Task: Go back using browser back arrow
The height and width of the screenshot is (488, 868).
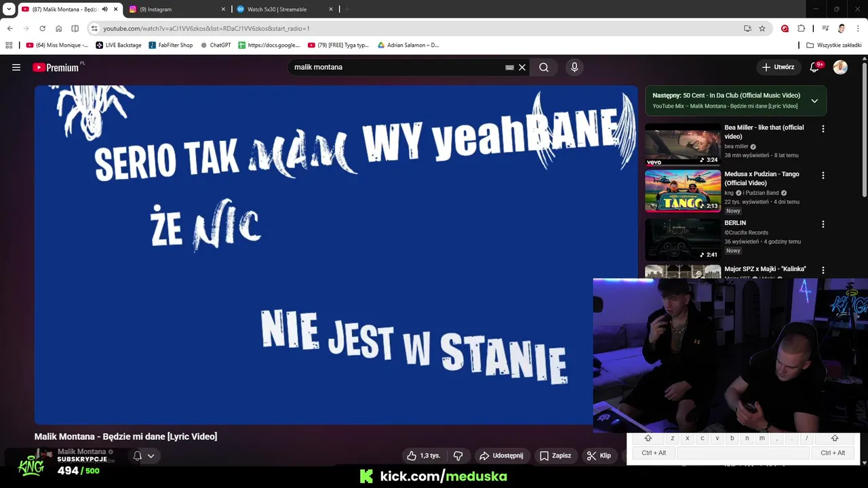Action: click(x=9, y=28)
